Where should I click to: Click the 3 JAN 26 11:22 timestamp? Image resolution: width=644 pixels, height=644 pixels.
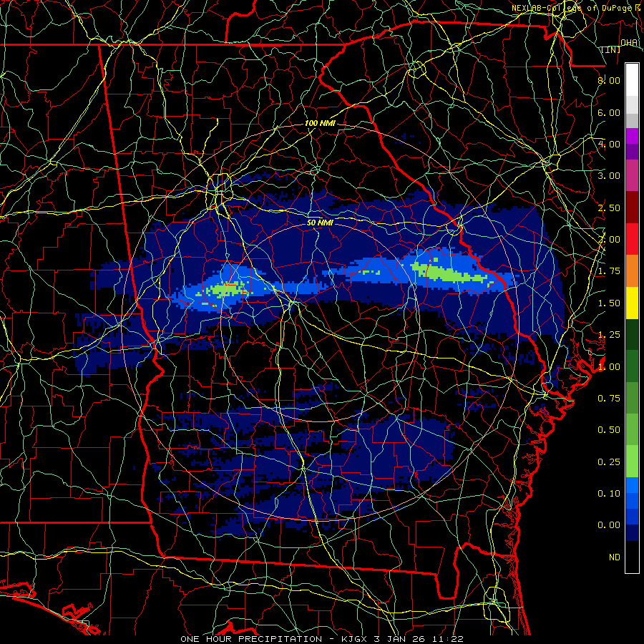tap(419, 639)
